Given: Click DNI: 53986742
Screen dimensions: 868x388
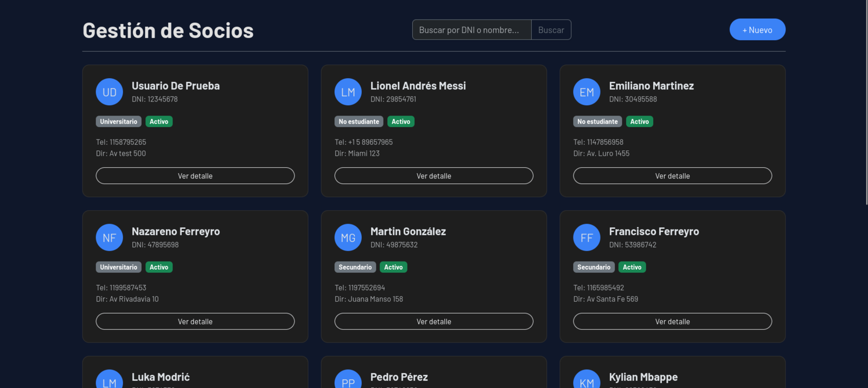Looking at the screenshot, I should [633, 245].
